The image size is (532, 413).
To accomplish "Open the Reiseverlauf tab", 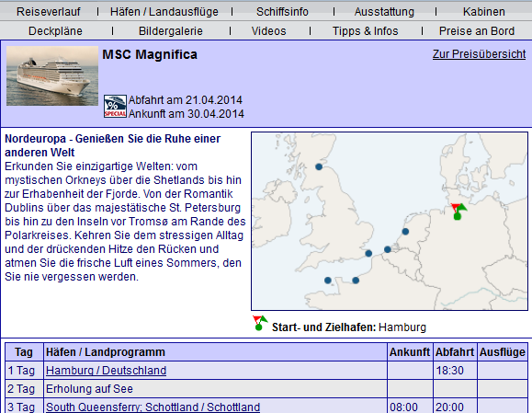I will (49, 12).
